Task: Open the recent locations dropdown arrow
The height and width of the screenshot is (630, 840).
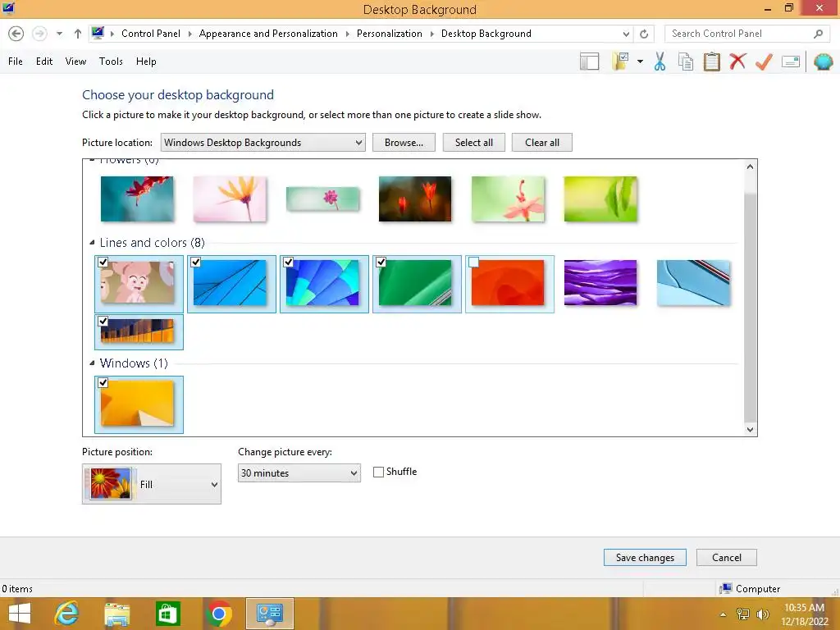Action: point(59,34)
